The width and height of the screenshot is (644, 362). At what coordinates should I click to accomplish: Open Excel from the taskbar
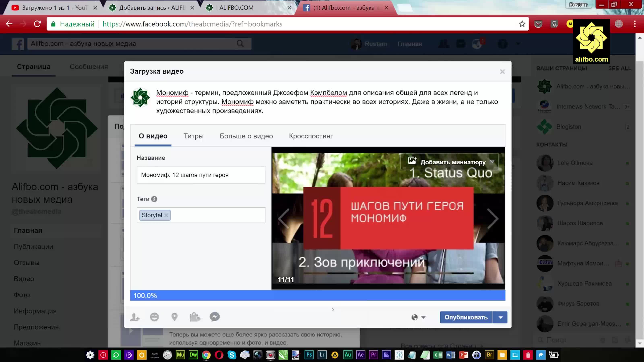coord(438,355)
